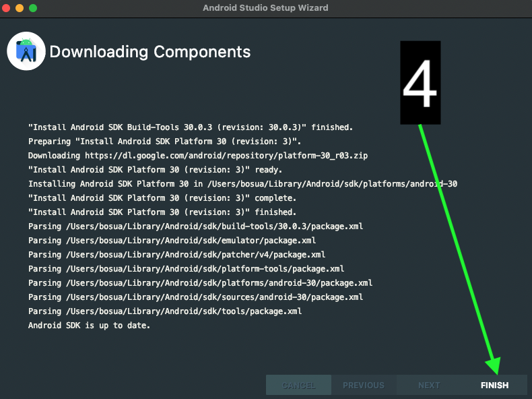Click the Build-Tools 30.0.3 finished log line
Image resolution: width=532 pixels, height=399 pixels.
pyautogui.click(x=191, y=127)
